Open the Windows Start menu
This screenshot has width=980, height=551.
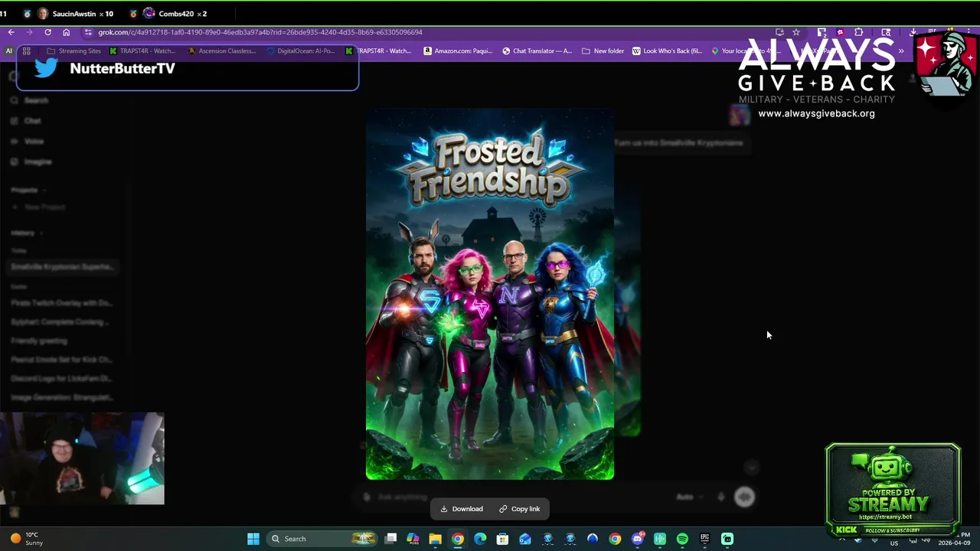click(x=253, y=539)
